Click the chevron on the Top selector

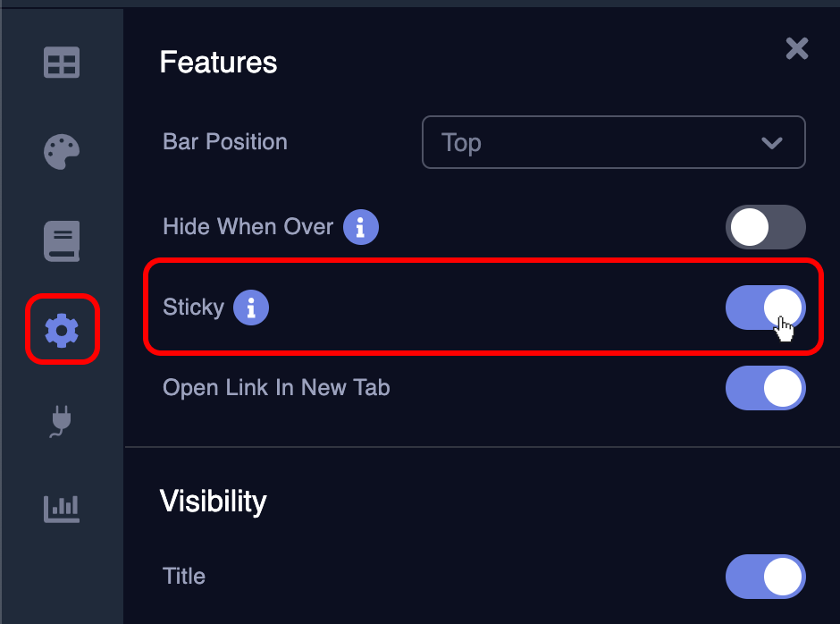(772, 142)
